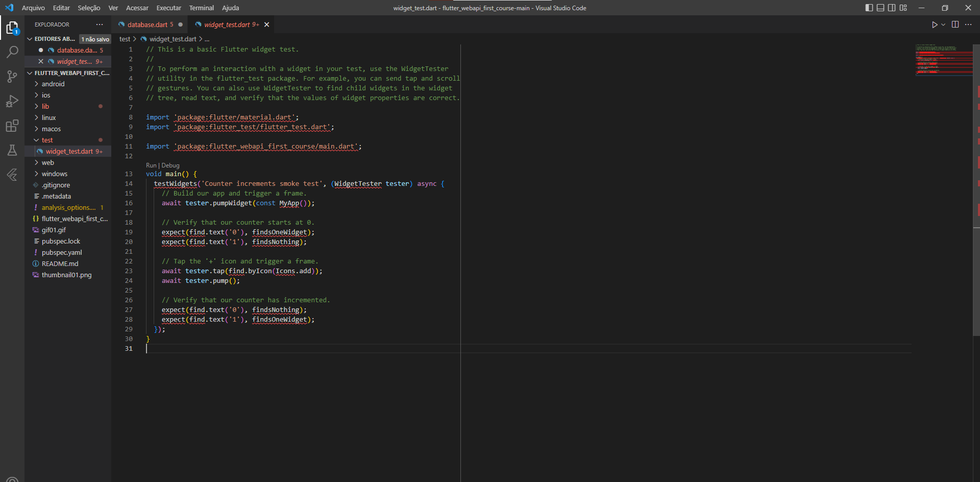Open the Run and Debug view
The height and width of the screenshot is (482, 980).
point(12,101)
